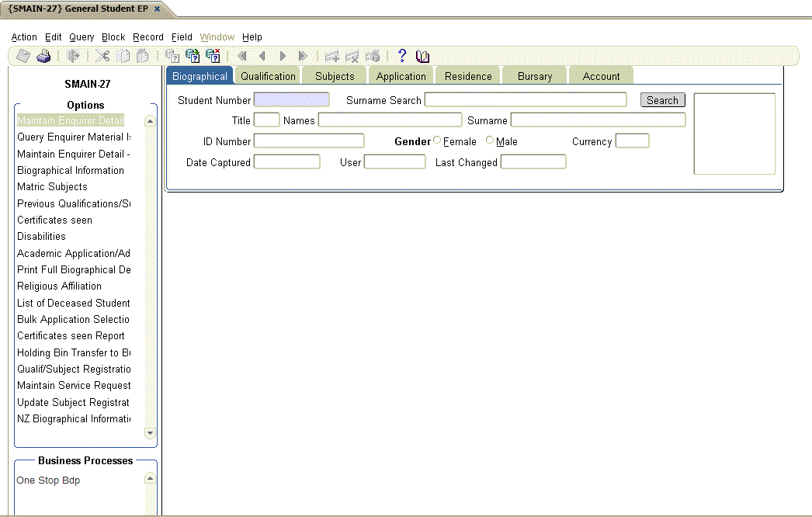
Task: Click the Save eraser icon in toolbar
Action: click(x=23, y=56)
